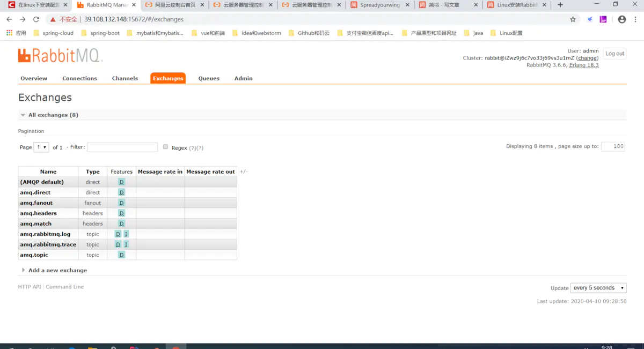Click the browser forward arrow
Viewport: 644px width, 349px height.
tap(23, 19)
